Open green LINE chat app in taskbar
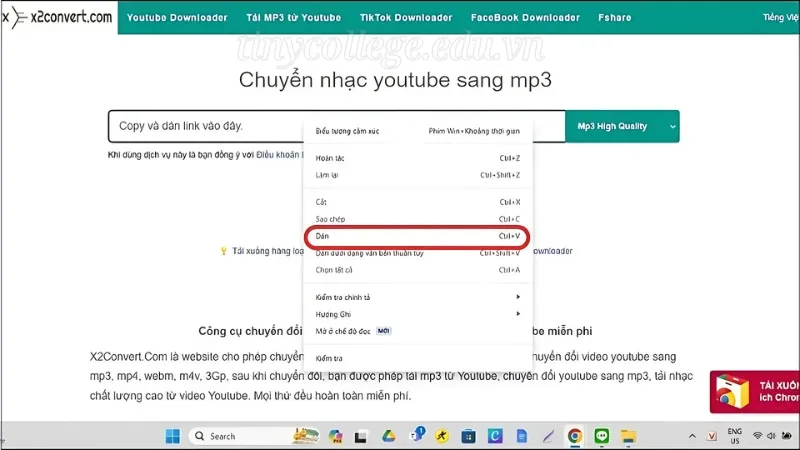This screenshot has height=450, width=800. pyautogui.click(x=602, y=436)
